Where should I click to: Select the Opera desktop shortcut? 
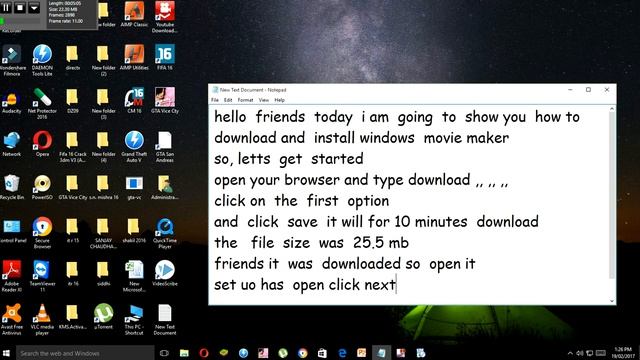click(x=42, y=144)
